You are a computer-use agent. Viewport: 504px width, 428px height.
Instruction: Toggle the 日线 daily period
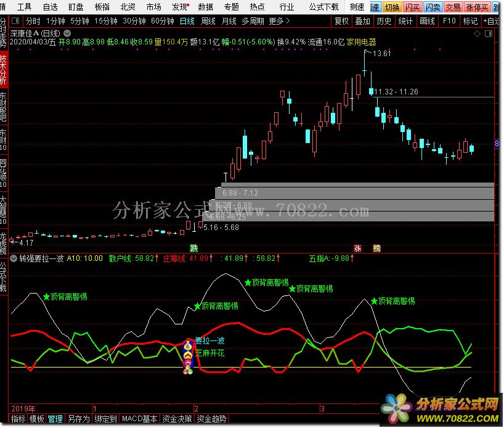[187, 21]
